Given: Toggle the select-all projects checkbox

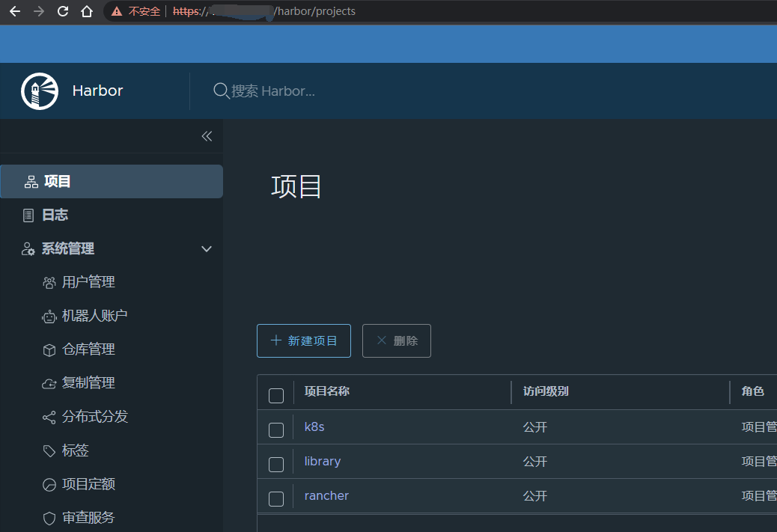Looking at the screenshot, I should (x=276, y=396).
